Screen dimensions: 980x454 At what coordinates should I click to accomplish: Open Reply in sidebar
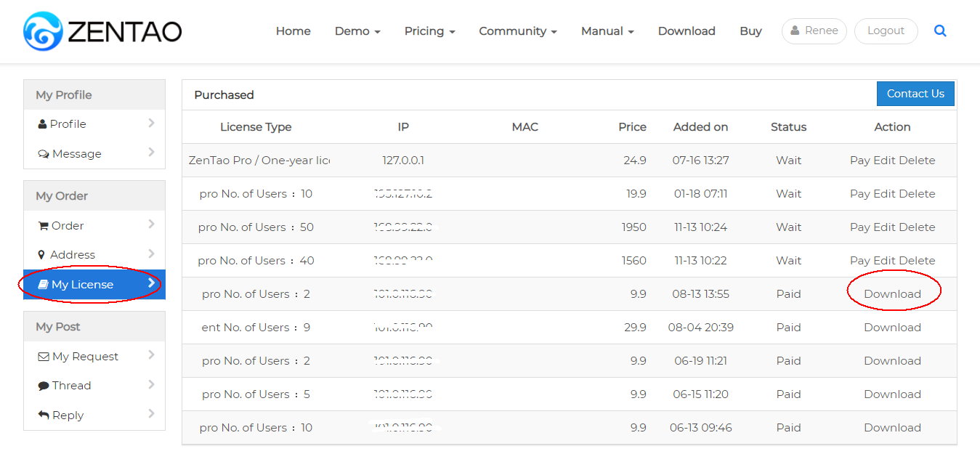(94, 416)
